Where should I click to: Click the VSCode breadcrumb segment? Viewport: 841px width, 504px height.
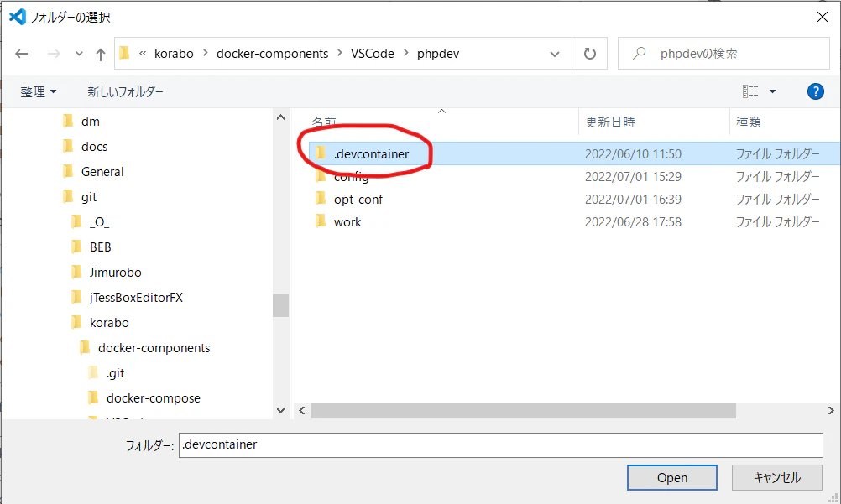[372, 54]
